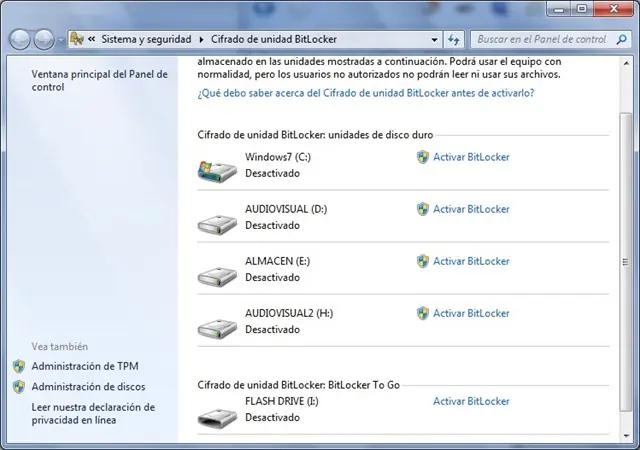
Task: Expand the double-chevron at the breadcrumb start
Action: tap(92, 39)
